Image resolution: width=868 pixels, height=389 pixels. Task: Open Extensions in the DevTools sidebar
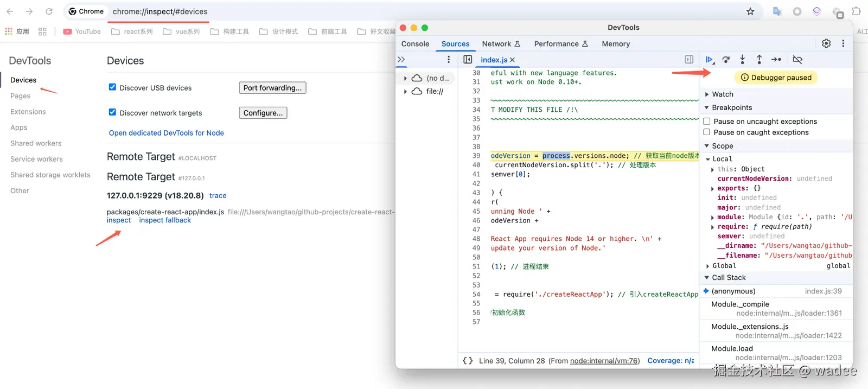tap(28, 111)
